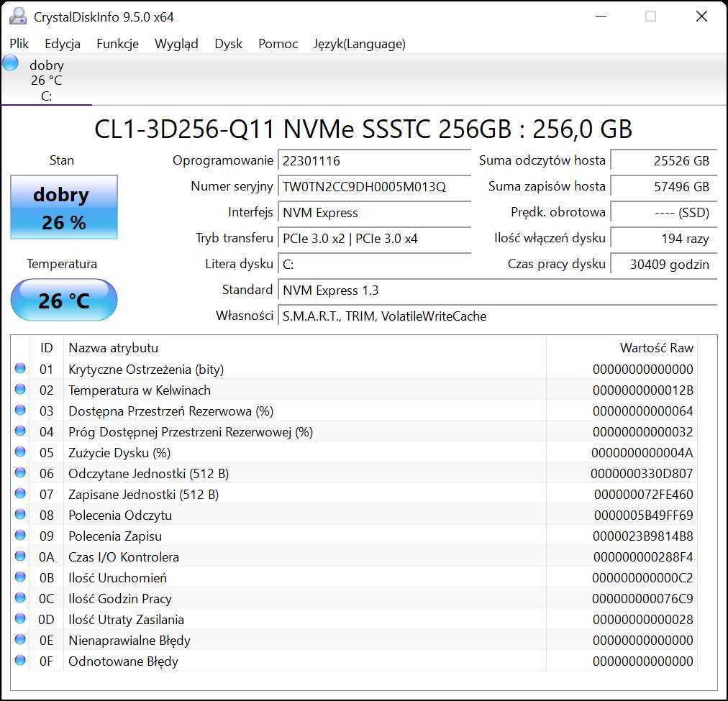Select the C: disk tab at top
Image resolution: width=728 pixels, height=701 pixels.
47,81
